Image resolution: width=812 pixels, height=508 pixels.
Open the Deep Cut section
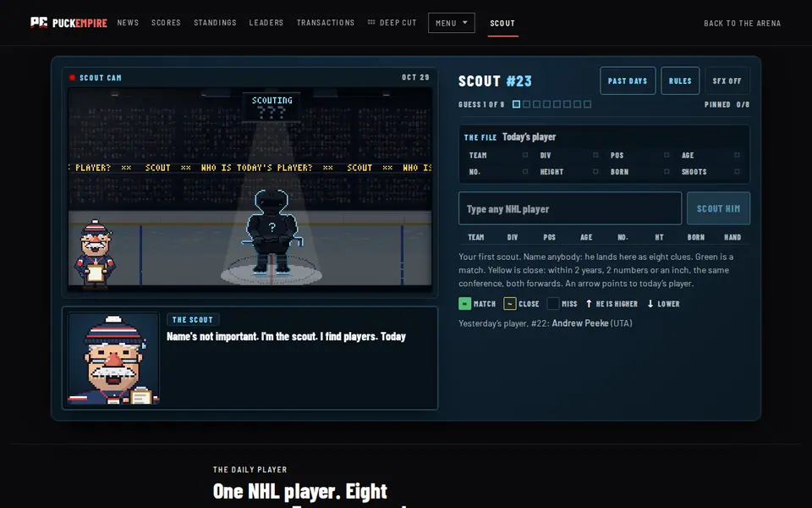tap(392, 23)
